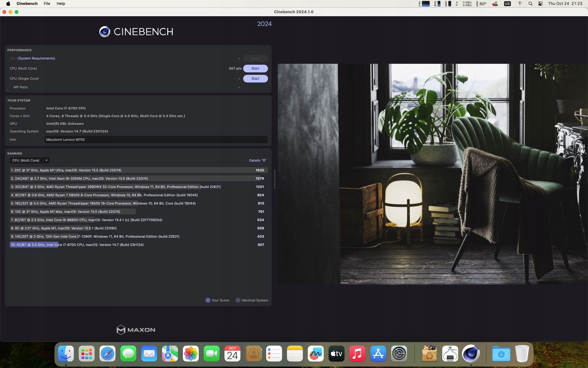Click the Maxon logo at bottom
This screenshot has height=368, width=588.
point(136,330)
